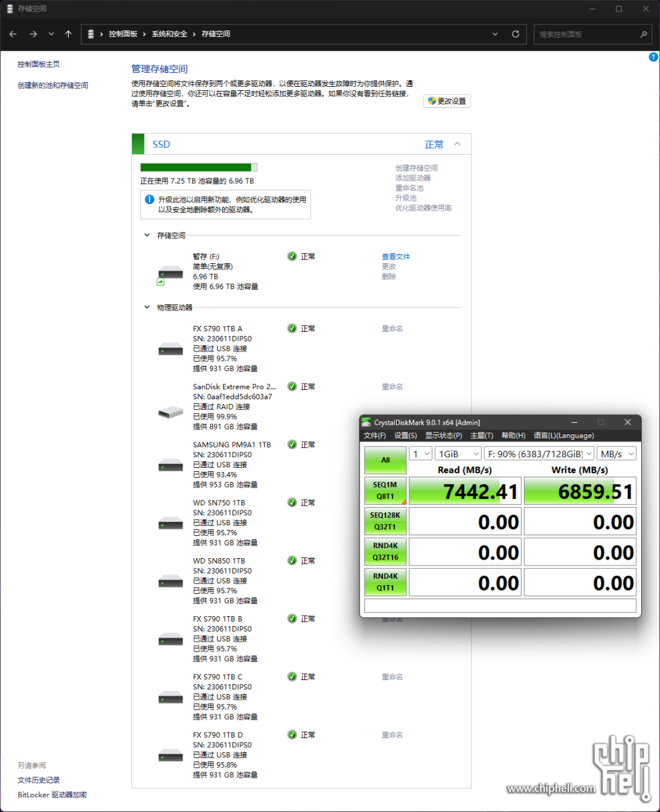
Task: Open the 主题(T) menu
Action: tap(482, 436)
